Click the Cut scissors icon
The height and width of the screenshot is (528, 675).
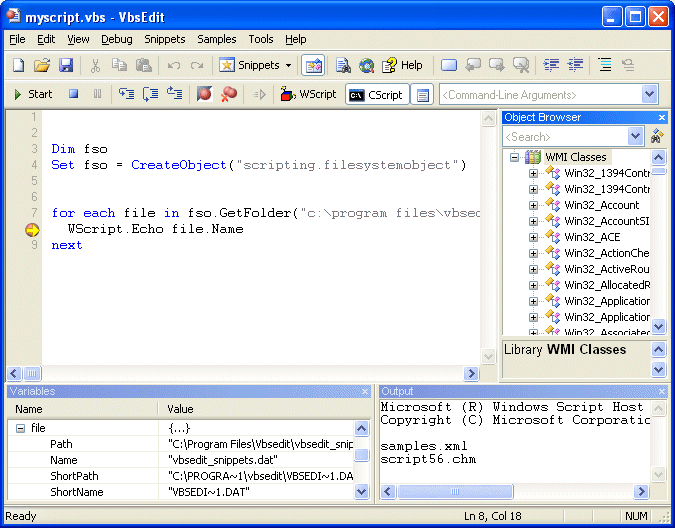coord(96,65)
